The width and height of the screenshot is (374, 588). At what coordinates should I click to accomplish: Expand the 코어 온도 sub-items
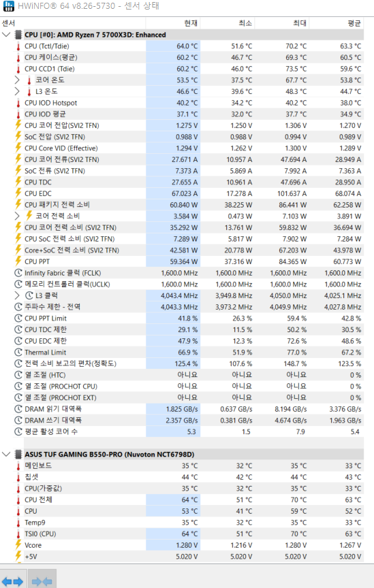coord(17,80)
